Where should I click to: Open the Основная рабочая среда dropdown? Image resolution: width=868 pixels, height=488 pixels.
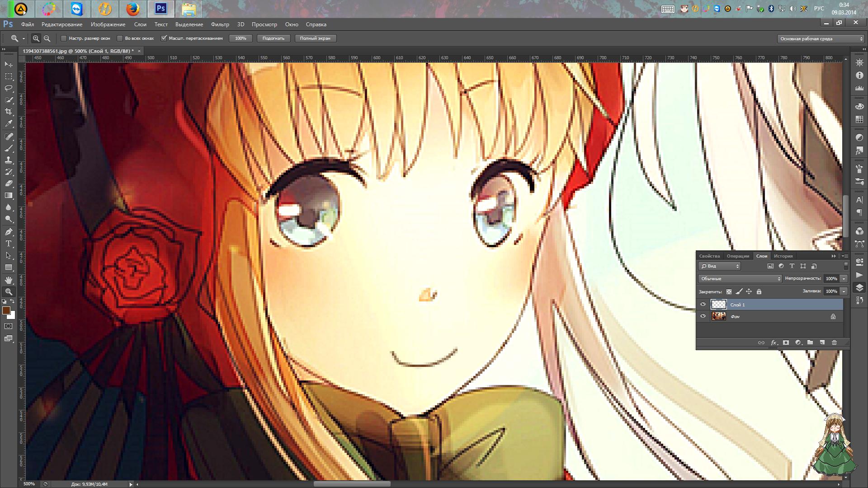pyautogui.click(x=821, y=39)
